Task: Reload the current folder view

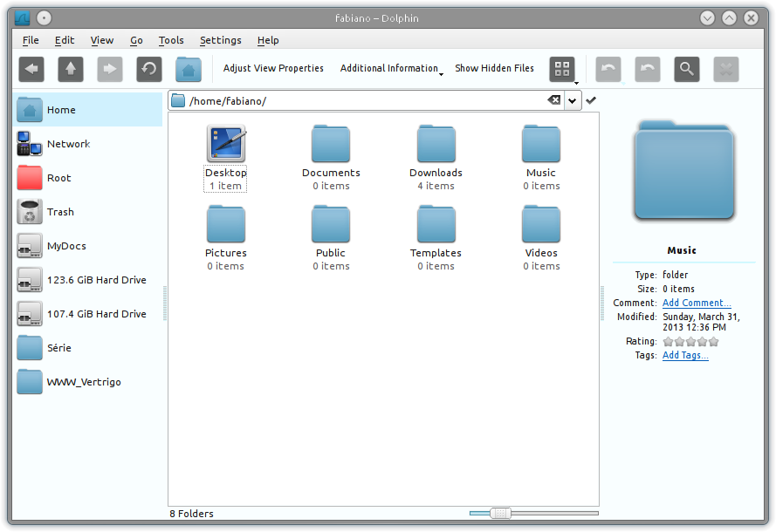Action: pos(149,69)
